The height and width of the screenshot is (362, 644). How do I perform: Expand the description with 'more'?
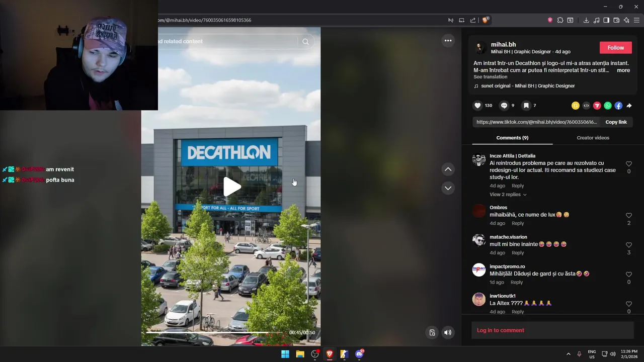[623, 70]
